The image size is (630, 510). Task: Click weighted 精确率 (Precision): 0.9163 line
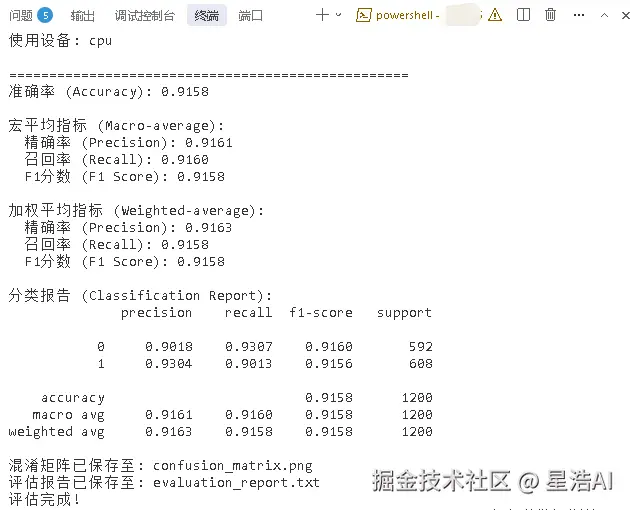[x=128, y=228]
